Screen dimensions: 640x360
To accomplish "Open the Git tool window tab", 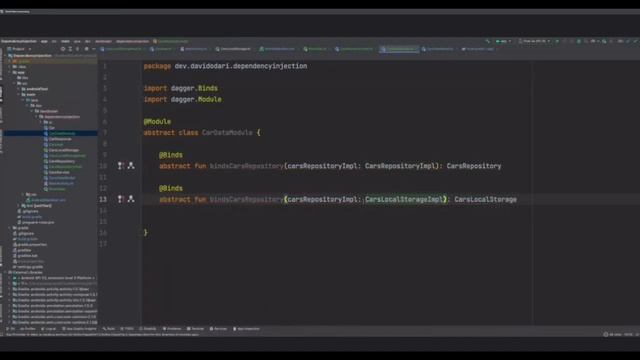I will pyautogui.click(x=11, y=329).
